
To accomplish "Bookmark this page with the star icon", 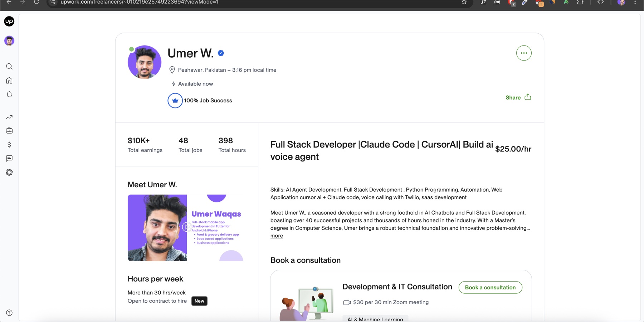I will click(464, 2).
